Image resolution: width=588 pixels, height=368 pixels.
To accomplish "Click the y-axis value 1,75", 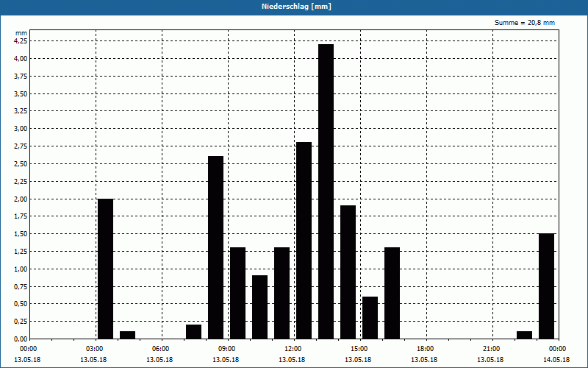I will (21, 216).
